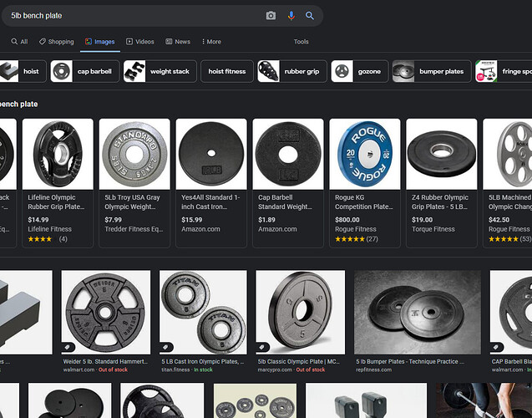
Task: Go to the Videos tab
Action: (x=140, y=42)
